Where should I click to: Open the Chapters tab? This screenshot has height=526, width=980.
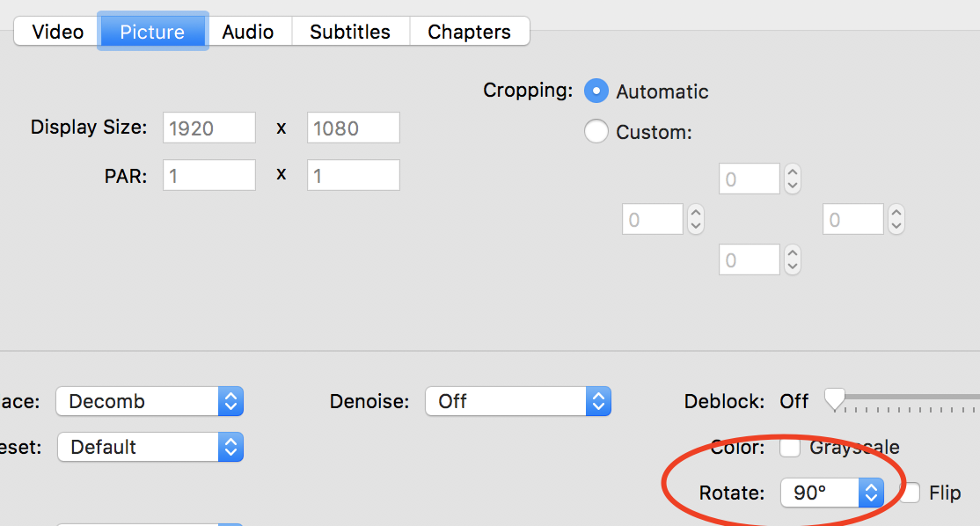[470, 32]
